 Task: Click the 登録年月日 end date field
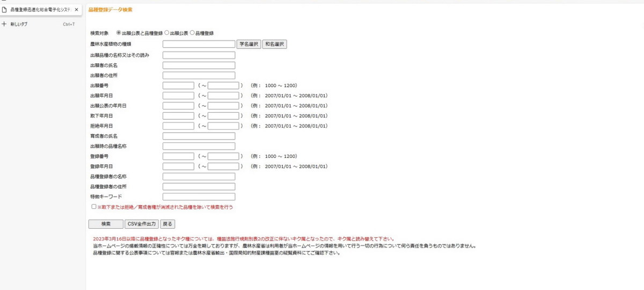pyautogui.click(x=223, y=166)
